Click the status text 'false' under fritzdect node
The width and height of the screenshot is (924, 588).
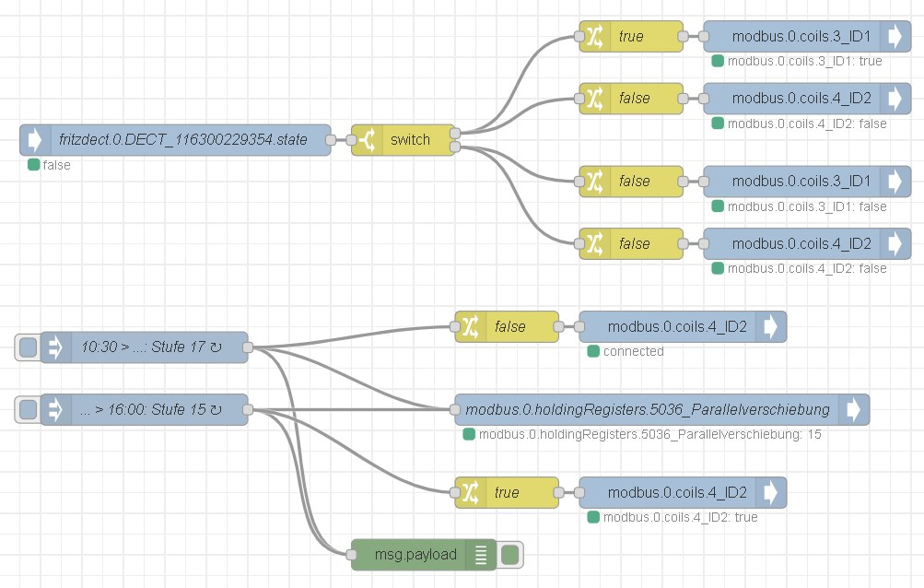[56, 165]
